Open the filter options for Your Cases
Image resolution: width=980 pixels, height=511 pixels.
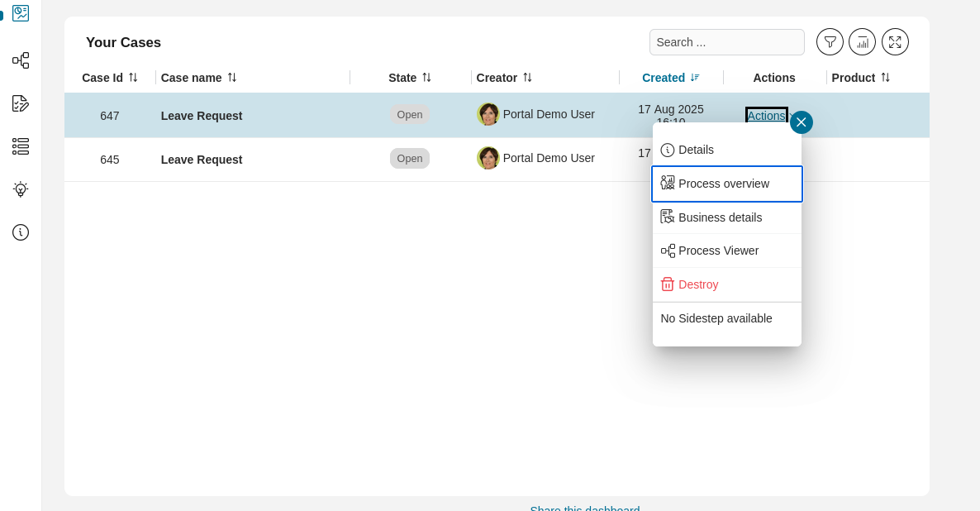(x=830, y=41)
